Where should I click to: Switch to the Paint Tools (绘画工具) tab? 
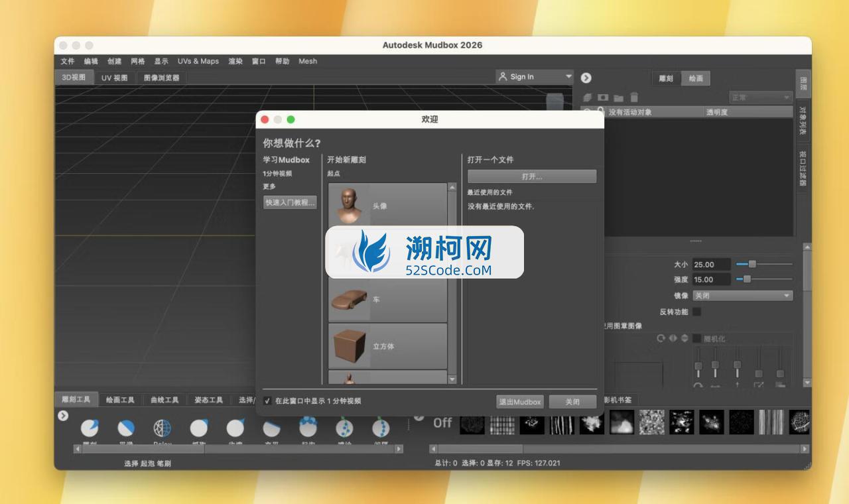(120, 400)
